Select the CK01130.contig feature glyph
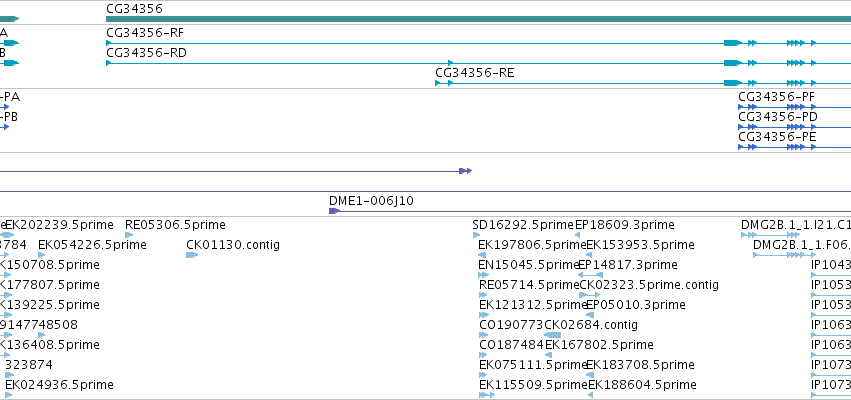 [x=192, y=255]
